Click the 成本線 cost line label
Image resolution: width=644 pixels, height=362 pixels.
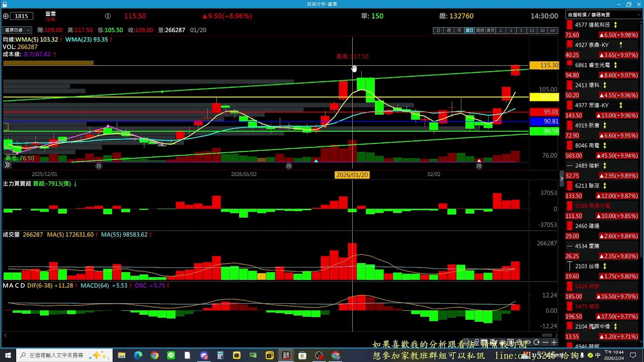pos(12,54)
